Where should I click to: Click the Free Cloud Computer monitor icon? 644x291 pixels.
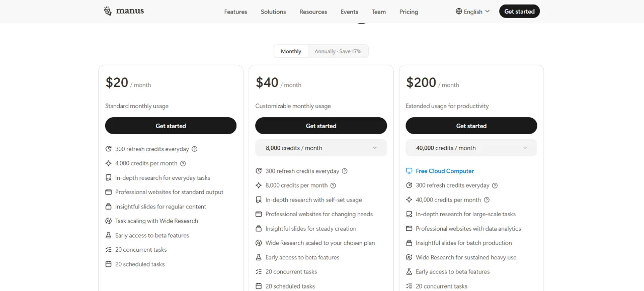[x=409, y=171]
